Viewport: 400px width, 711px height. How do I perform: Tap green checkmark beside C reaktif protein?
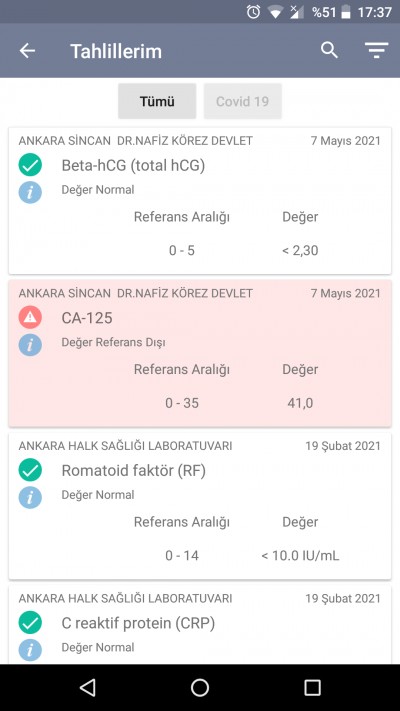(x=30, y=623)
